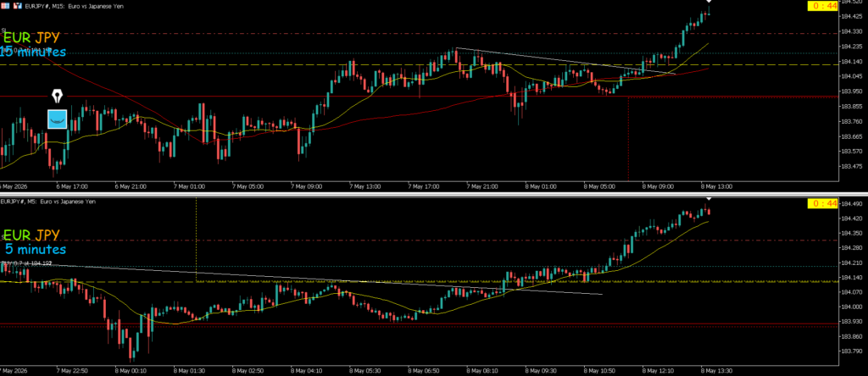Click the yellow 0:44 countdown timer in M15 chart

pyautogui.click(x=824, y=6)
